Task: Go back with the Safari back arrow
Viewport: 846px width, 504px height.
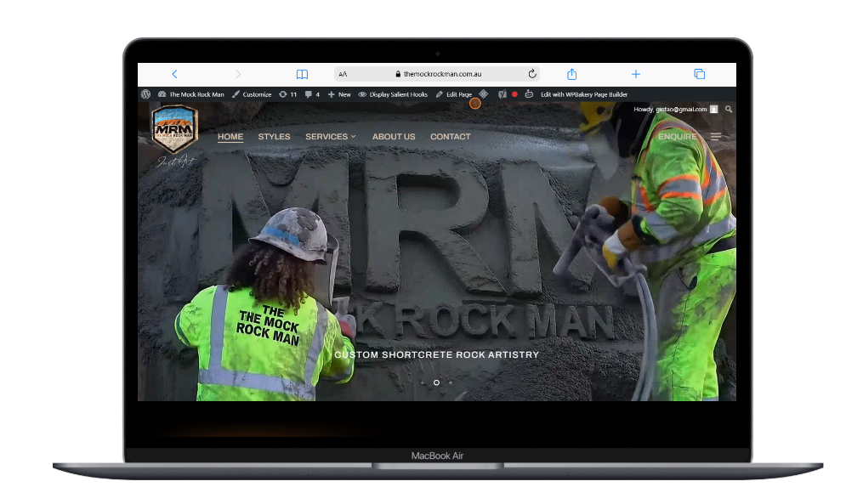Action: (x=174, y=74)
